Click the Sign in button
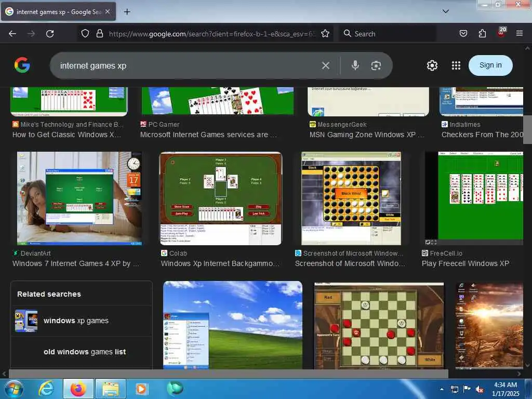 tap(490, 65)
